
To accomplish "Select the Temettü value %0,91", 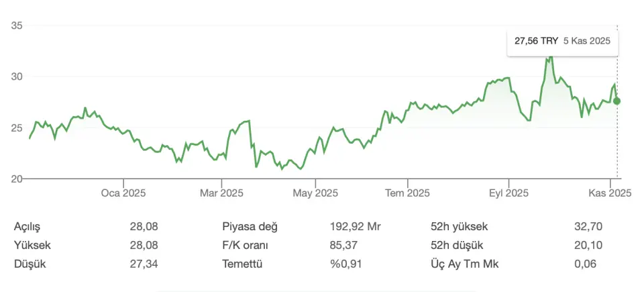I will click(345, 264).
